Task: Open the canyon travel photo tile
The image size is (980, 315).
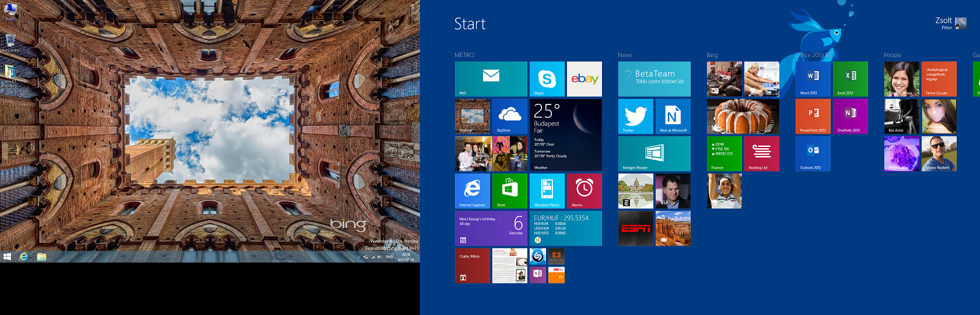Action: click(673, 228)
